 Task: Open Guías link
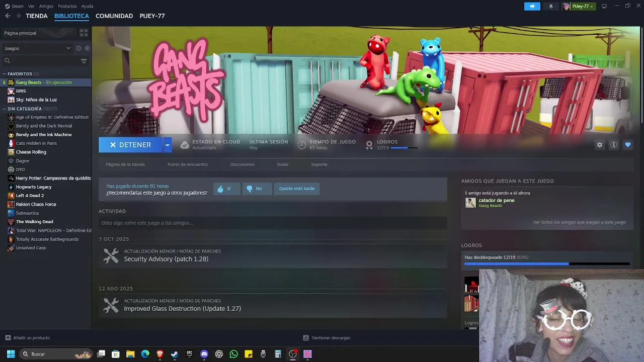tap(283, 164)
